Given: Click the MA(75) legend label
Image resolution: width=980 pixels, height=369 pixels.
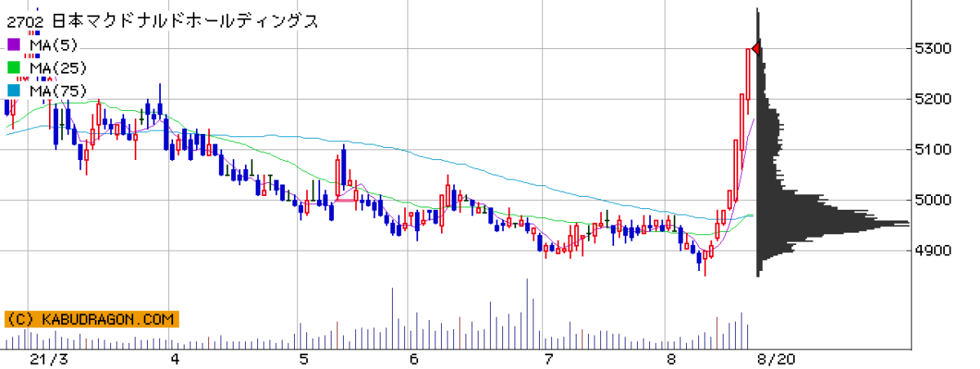Looking at the screenshot, I should pyautogui.click(x=56, y=91).
